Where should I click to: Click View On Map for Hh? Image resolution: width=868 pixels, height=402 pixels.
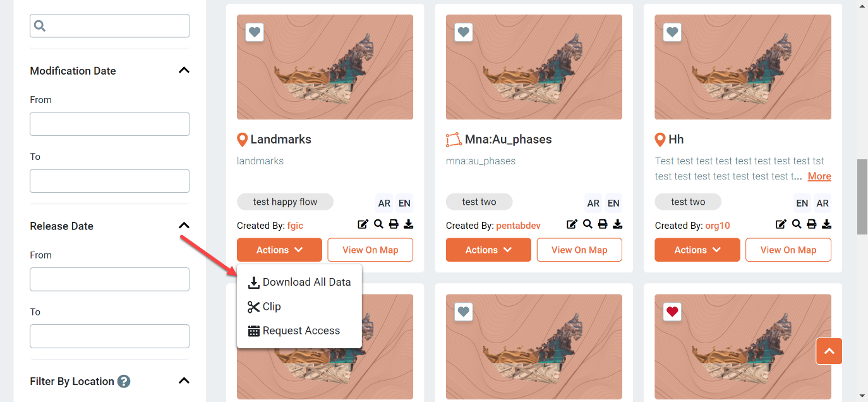click(788, 250)
